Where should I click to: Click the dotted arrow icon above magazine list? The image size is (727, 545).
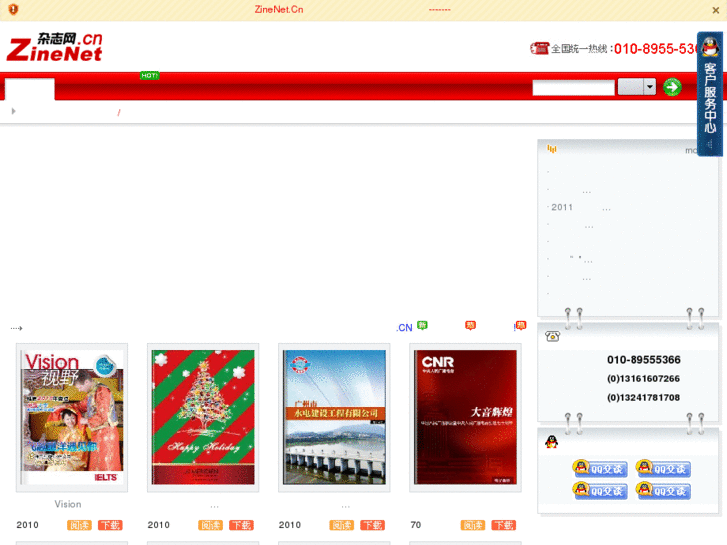pyautogui.click(x=16, y=328)
